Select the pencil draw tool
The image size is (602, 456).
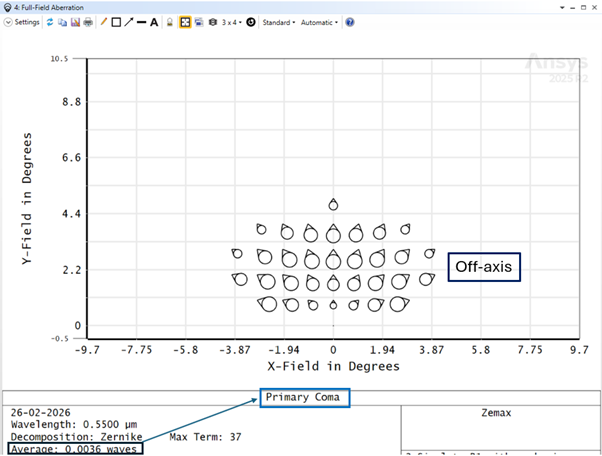pyautogui.click(x=103, y=22)
